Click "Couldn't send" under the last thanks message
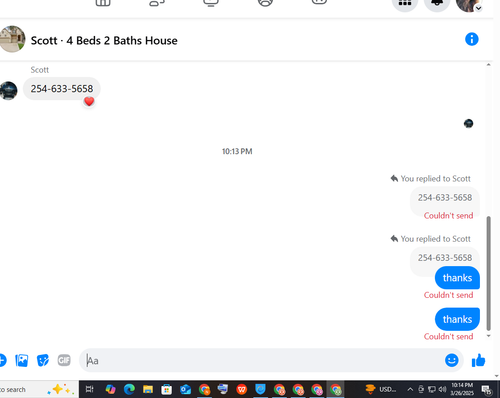 [x=448, y=336]
